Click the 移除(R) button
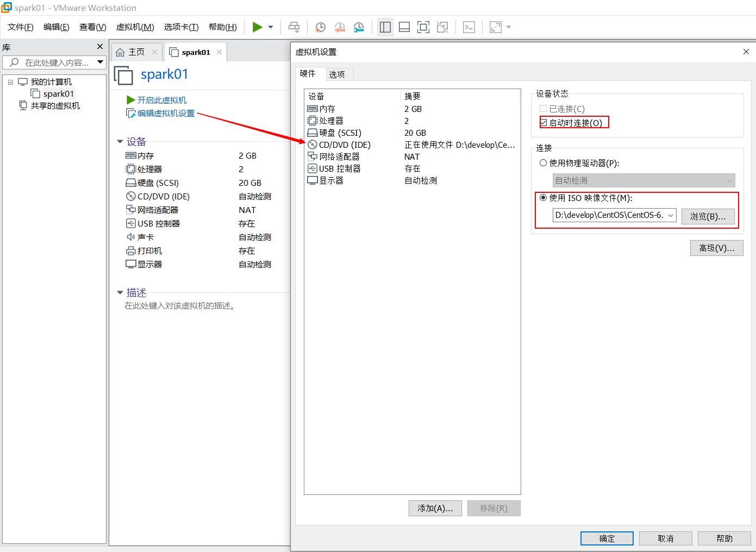Viewport: 756px width, 552px height. pyautogui.click(x=494, y=508)
